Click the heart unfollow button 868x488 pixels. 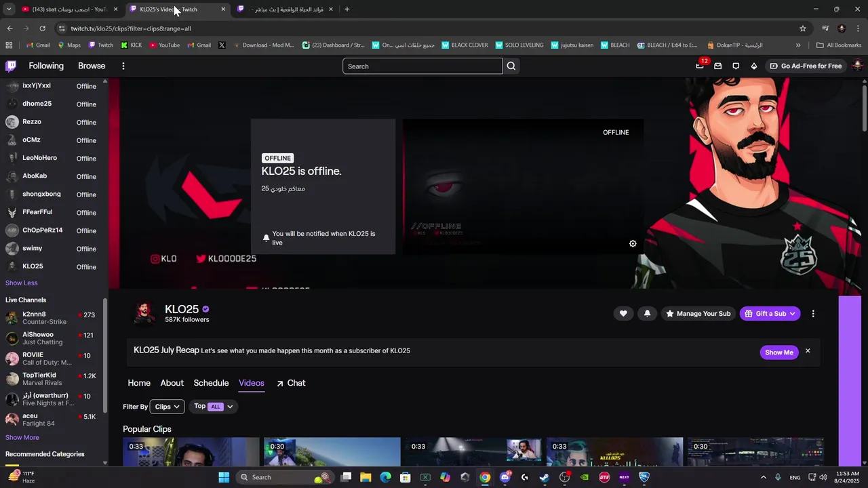[623, 313]
